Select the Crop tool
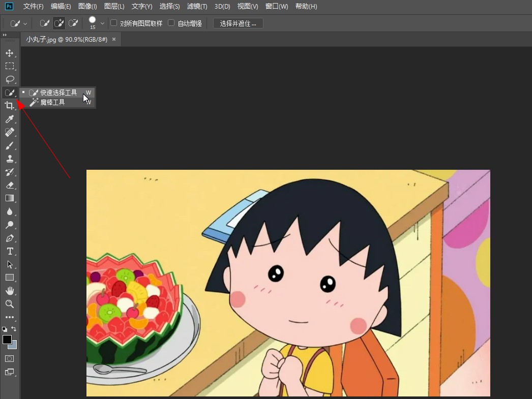 10,106
